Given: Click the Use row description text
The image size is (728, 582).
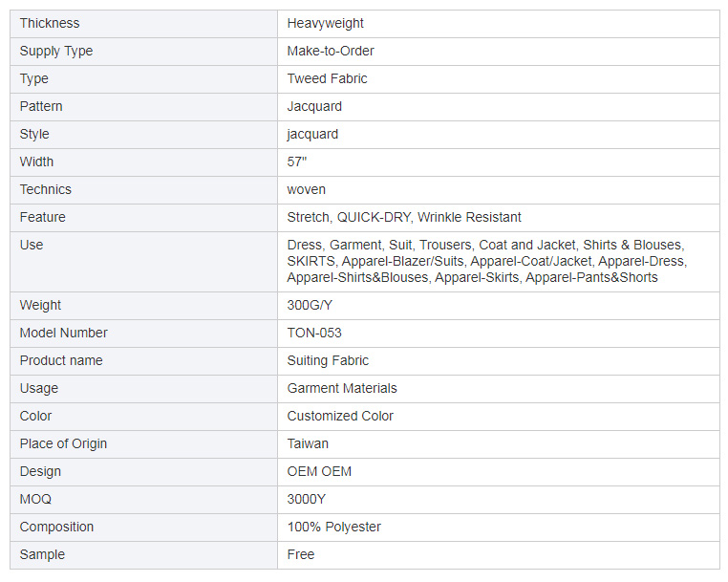Looking at the screenshot, I should tap(486, 261).
